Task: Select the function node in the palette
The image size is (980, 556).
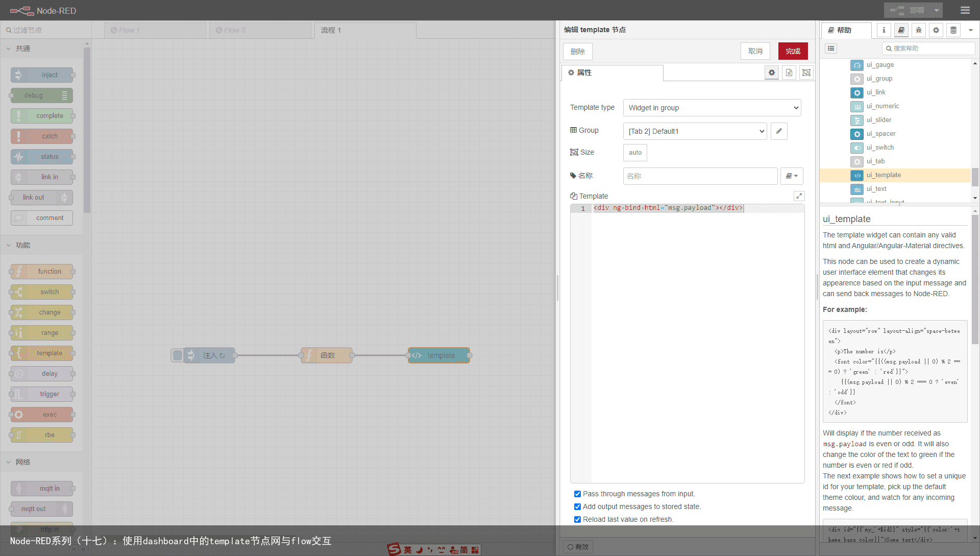Action: click(x=42, y=272)
